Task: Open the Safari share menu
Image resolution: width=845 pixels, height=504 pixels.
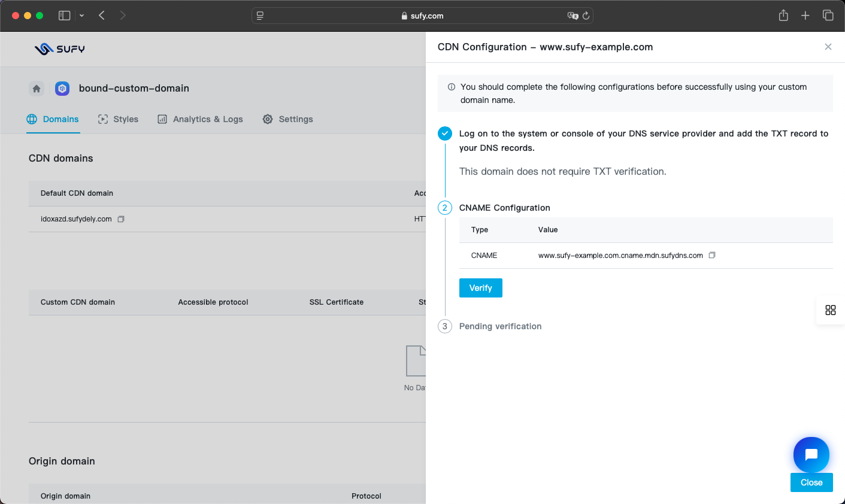Action: click(783, 16)
